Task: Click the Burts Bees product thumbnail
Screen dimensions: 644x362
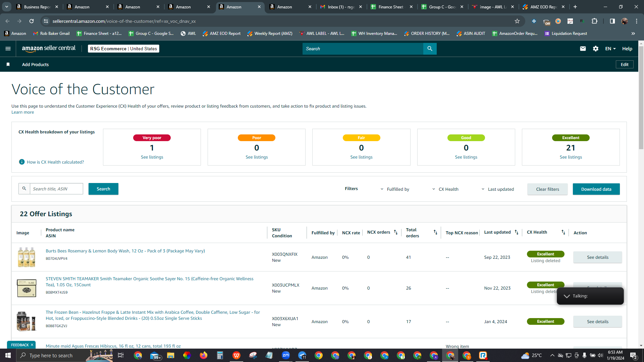Action: click(x=26, y=257)
